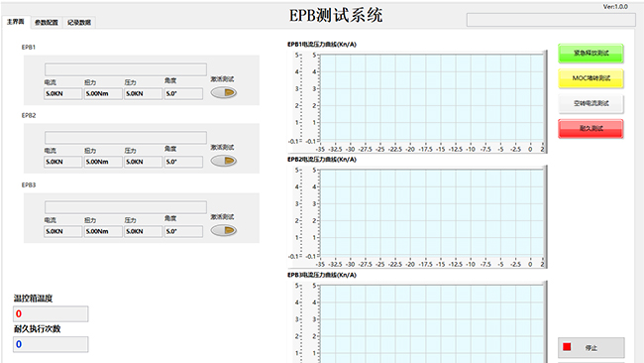Click the empty message box below Ver:1.0.0

click(551, 20)
